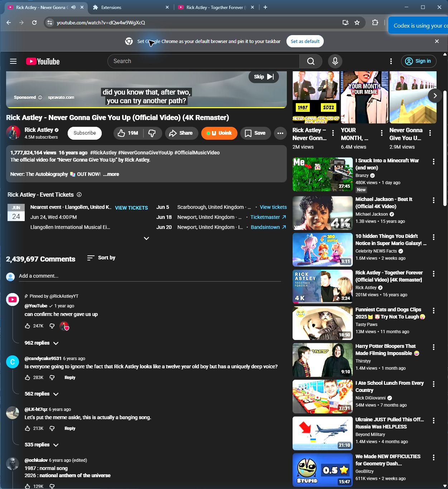Expand the description with ...more
This screenshot has width=448, height=489.
[111, 174]
